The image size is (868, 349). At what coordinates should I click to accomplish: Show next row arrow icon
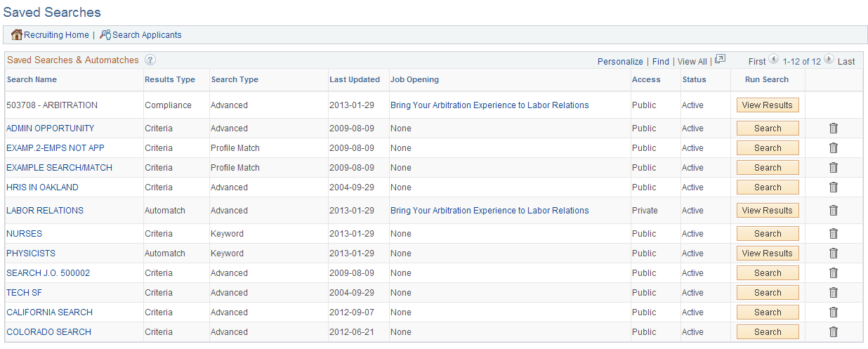tap(829, 60)
